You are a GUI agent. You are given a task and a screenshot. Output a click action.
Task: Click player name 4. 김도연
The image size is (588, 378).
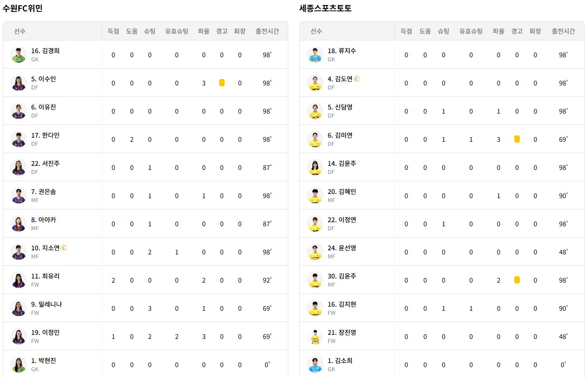click(x=340, y=79)
